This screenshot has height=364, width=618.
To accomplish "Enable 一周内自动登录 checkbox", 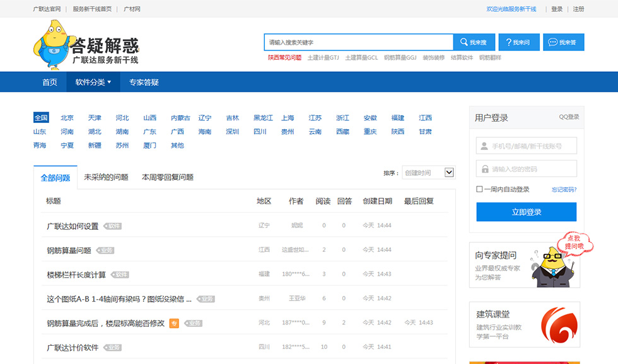I will click(x=480, y=189).
